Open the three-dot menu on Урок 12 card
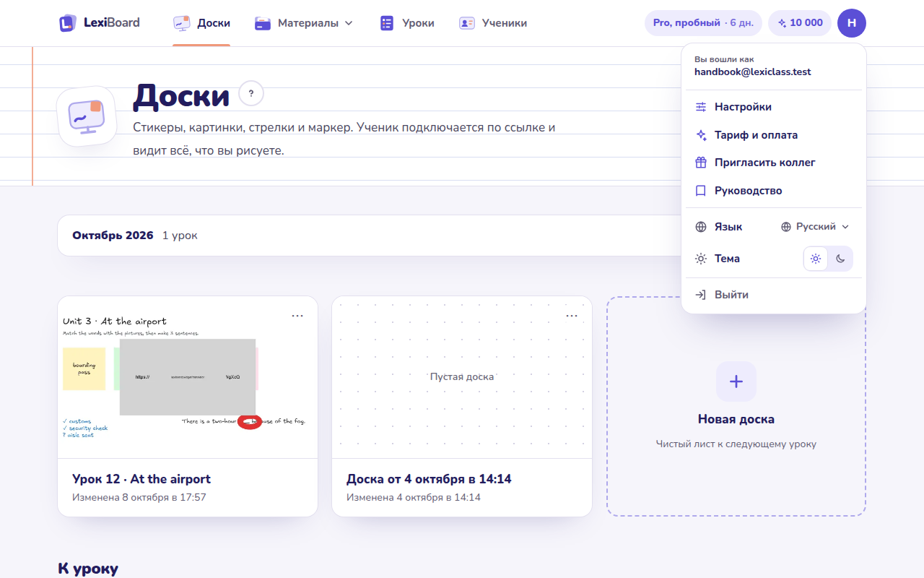 click(297, 316)
